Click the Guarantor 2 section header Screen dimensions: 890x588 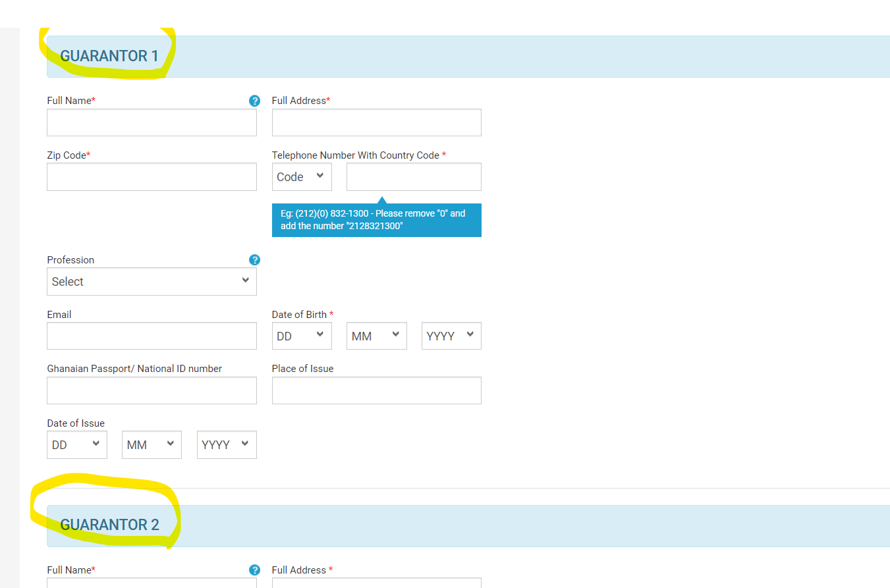[109, 525]
